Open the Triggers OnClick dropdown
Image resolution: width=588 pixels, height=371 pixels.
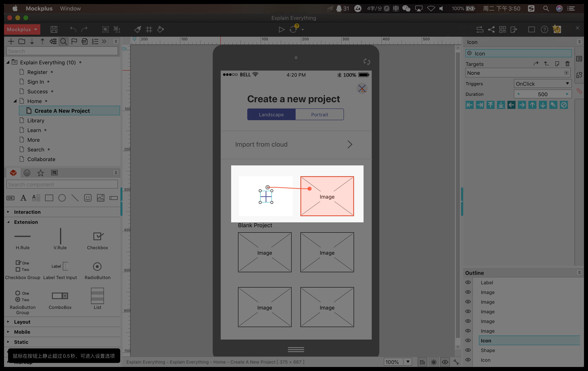[542, 84]
